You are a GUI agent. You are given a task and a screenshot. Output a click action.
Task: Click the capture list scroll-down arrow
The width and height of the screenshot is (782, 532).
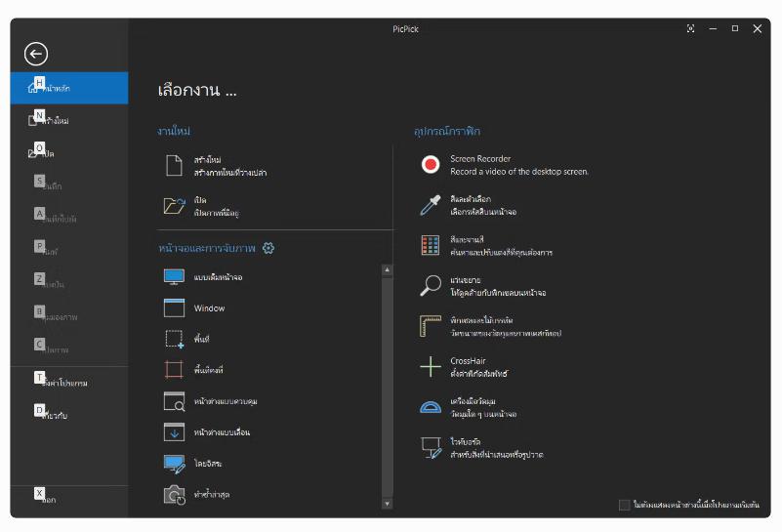(387, 504)
